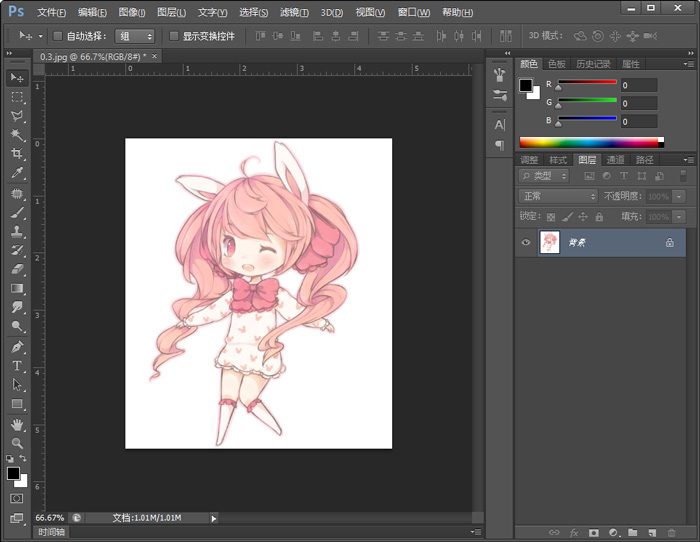Switch to the 通道 tab
Viewport: 700px width, 542px height.
616,160
